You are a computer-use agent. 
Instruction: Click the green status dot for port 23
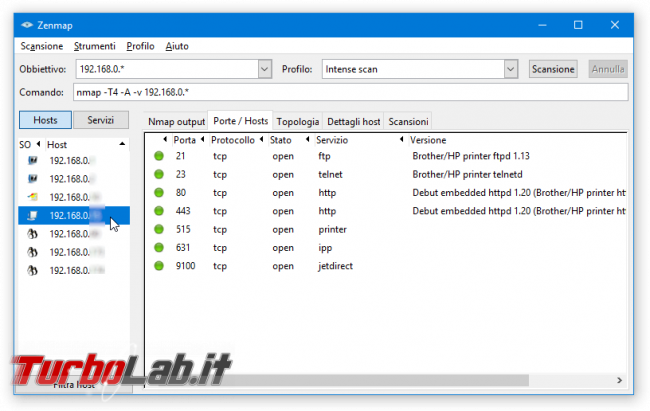click(159, 174)
